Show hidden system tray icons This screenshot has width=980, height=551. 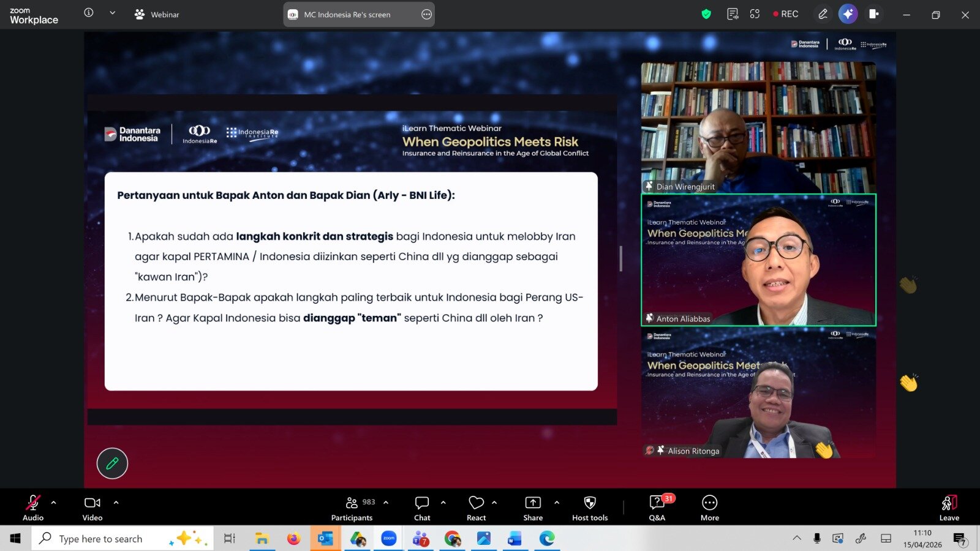797,538
